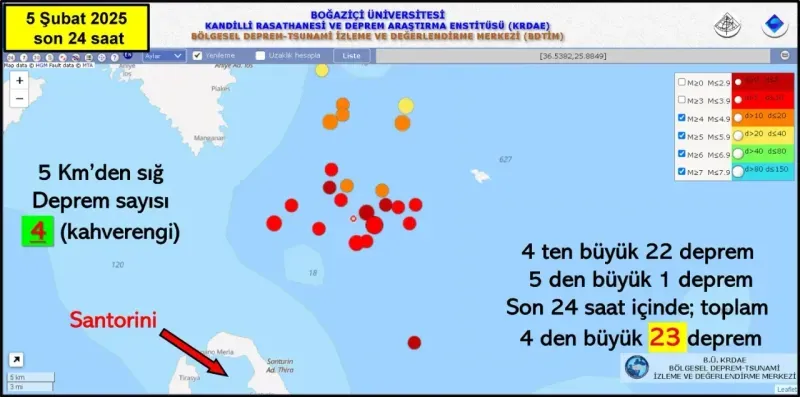Click the cyan d>80 d≤150 depth swatch
The height and width of the screenshot is (397, 800).
[763, 170]
